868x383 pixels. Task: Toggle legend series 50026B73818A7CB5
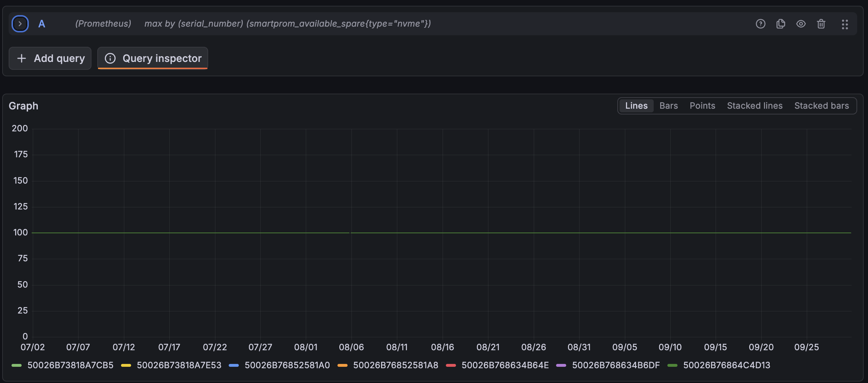pos(70,365)
